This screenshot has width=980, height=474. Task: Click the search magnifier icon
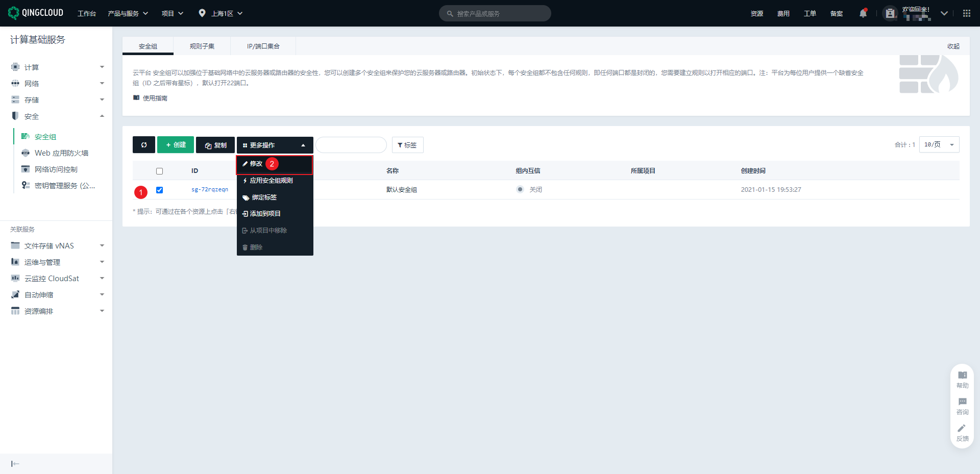click(x=450, y=14)
